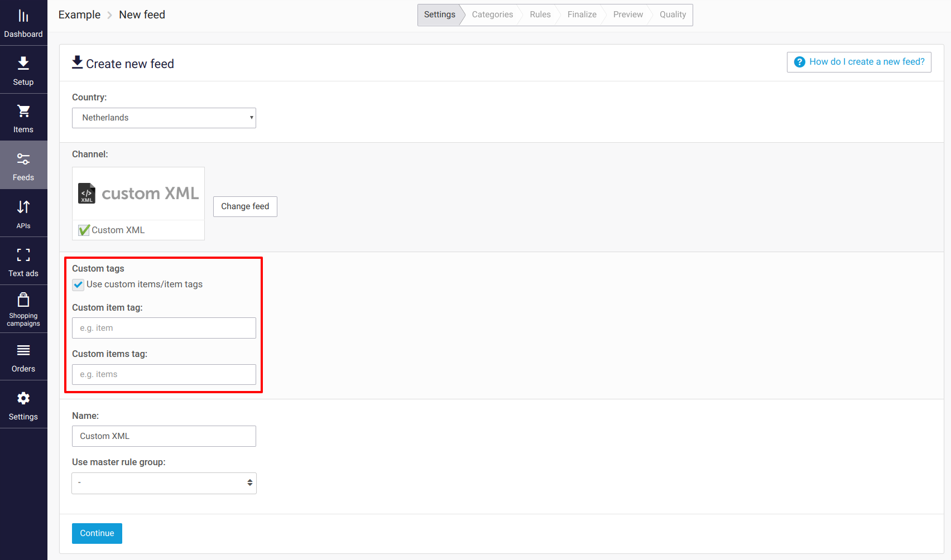
Task: Expand the Use master rule group dropdown
Action: pyautogui.click(x=164, y=483)
